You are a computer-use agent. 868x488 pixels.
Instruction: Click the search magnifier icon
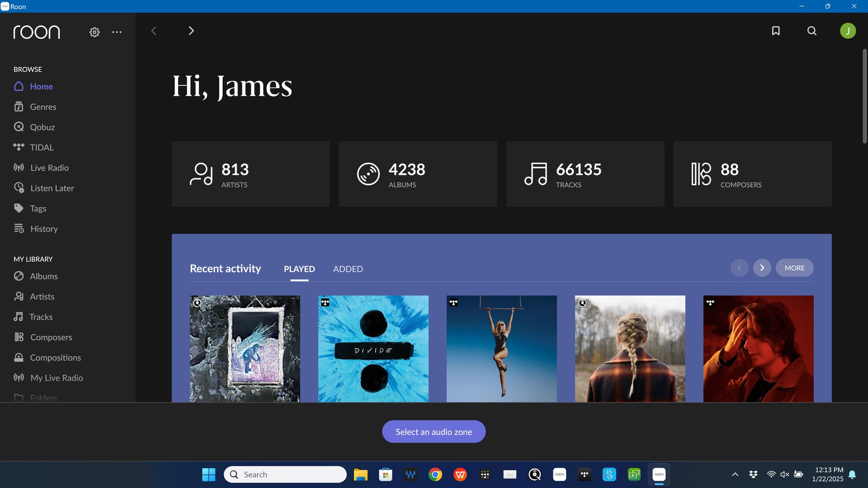812,31
